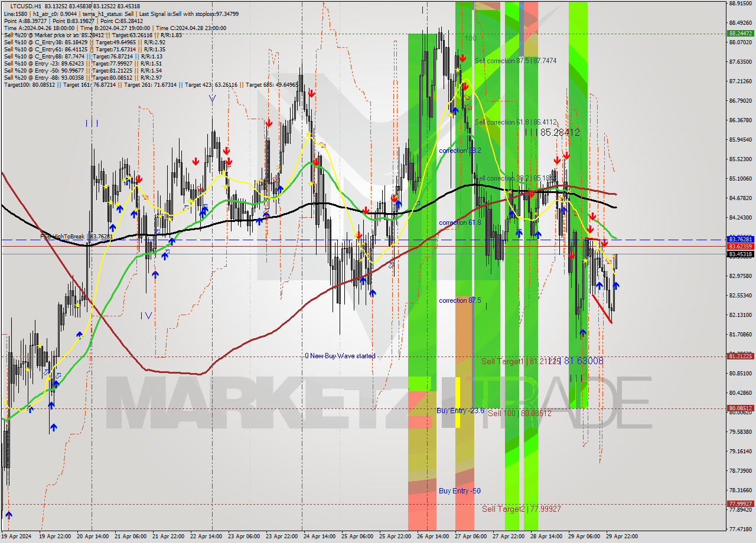Click the 'Sell 100 | 80.08512' label
This screenshot has width=756, height=543.
[520, 413]
